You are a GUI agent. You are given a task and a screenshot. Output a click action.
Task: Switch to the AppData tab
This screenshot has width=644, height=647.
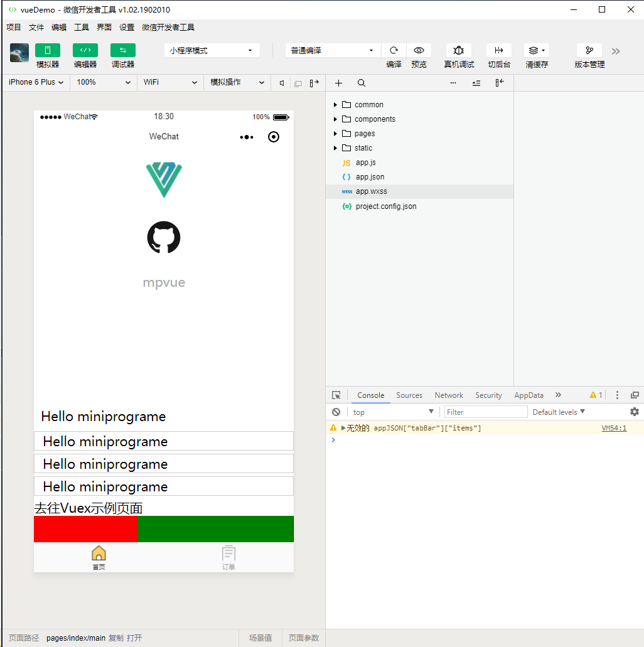(529, 395)
